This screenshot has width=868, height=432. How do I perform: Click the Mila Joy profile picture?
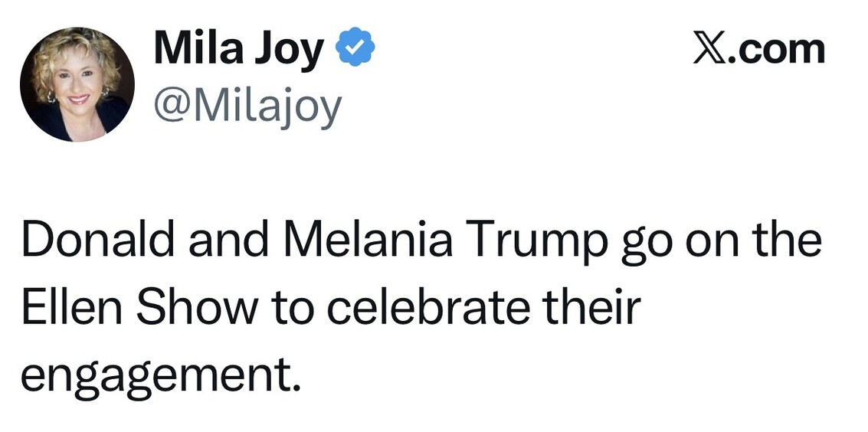(77, 84)
